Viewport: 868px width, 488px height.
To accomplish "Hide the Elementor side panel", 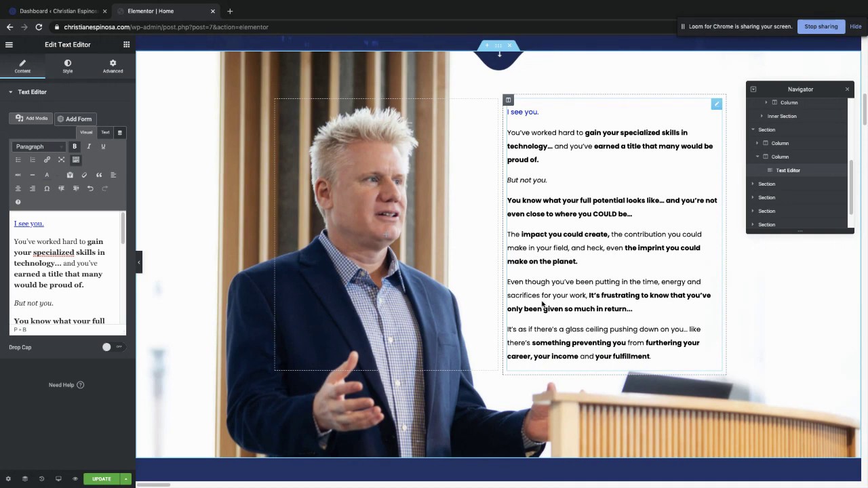I will click(139, 262).
